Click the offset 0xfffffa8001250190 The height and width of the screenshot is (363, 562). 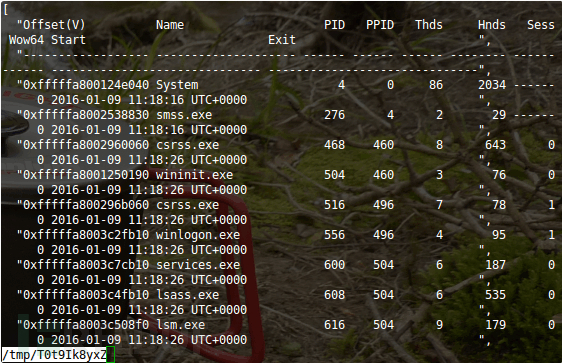[86, 175]
